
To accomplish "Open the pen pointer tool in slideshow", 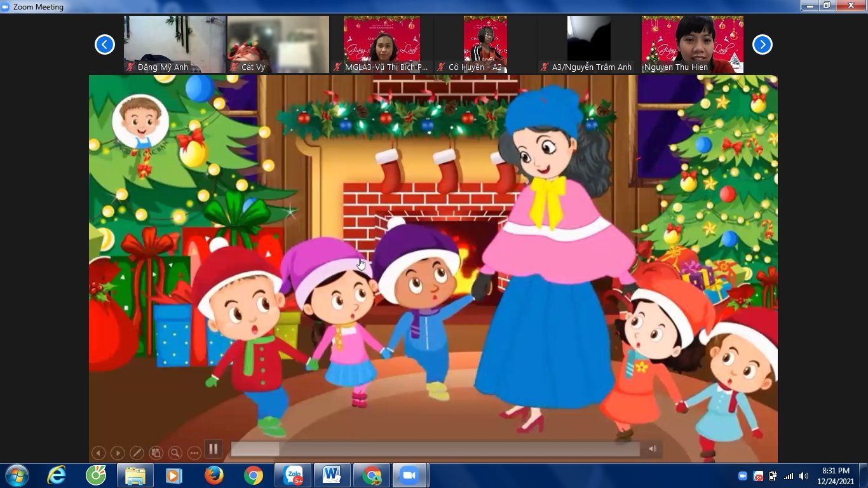I will (x=137, y=453).
